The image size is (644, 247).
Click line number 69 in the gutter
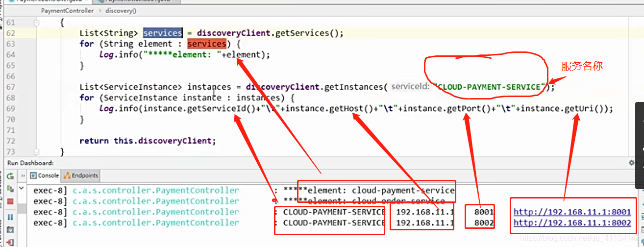click(10, 109)
